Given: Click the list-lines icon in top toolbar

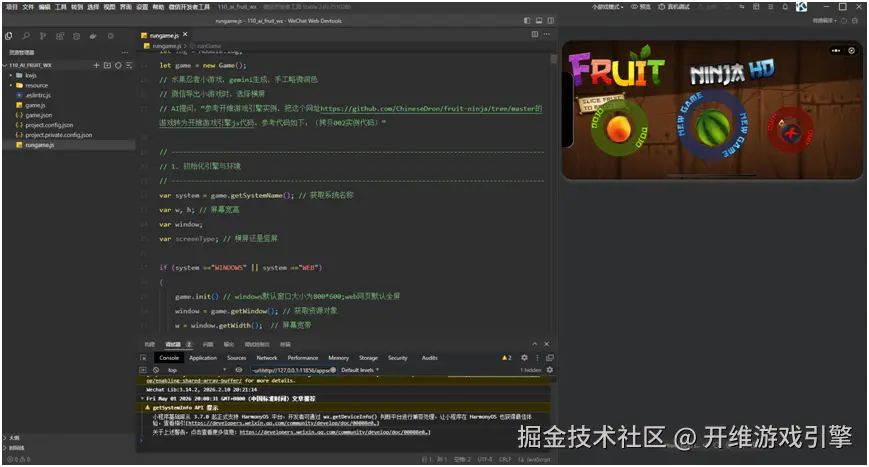Looking at the screenshot, I should point(770,7).
